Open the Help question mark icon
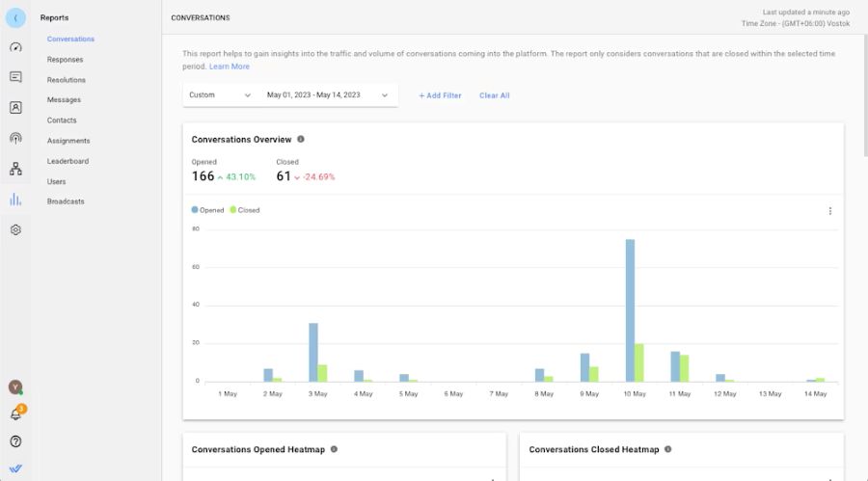The image size is (868, 481). click(15, 441)
